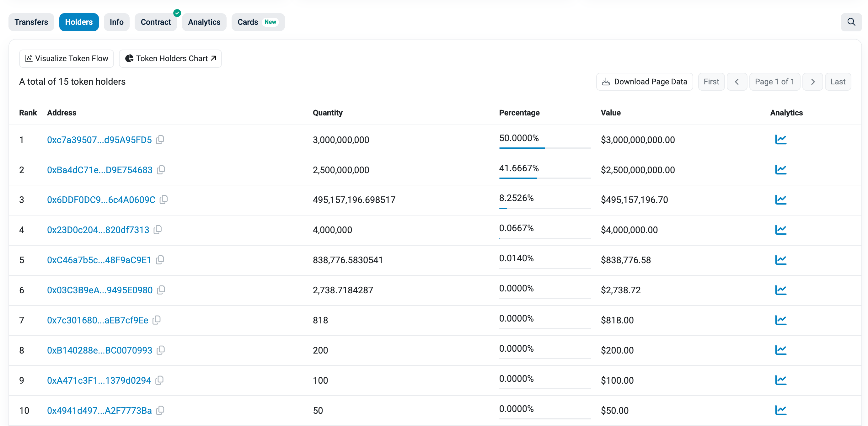868x426 pixels.
Task: Open analytics chart for rank 10 holder
Action: pos(780,410)
